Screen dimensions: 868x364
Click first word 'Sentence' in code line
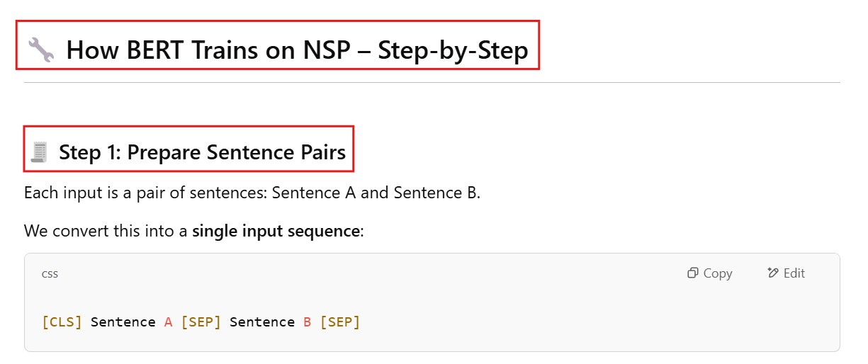[x=123, y=322]
